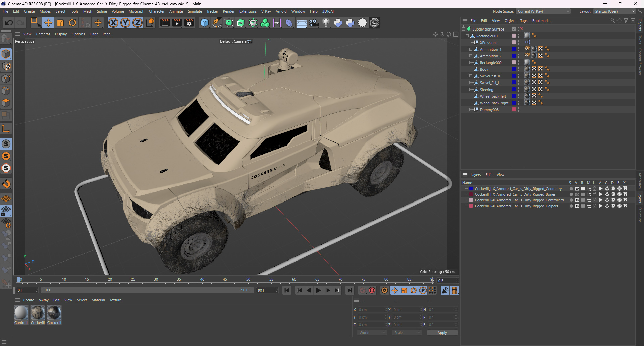
Task: Switch to Model mode cube icon
Action: [x=6, y=54]
